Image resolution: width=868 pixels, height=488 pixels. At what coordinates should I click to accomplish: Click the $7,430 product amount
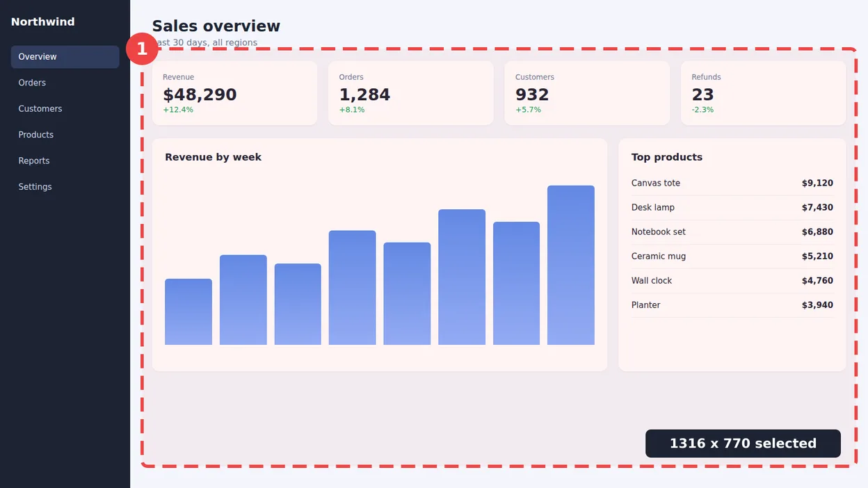point(817,208)
